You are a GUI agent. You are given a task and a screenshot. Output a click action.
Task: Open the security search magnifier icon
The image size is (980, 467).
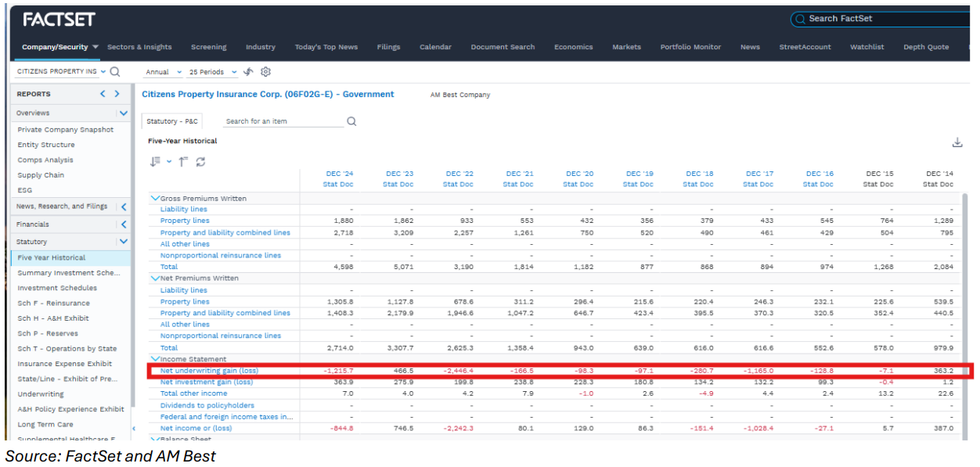[114, 71]
